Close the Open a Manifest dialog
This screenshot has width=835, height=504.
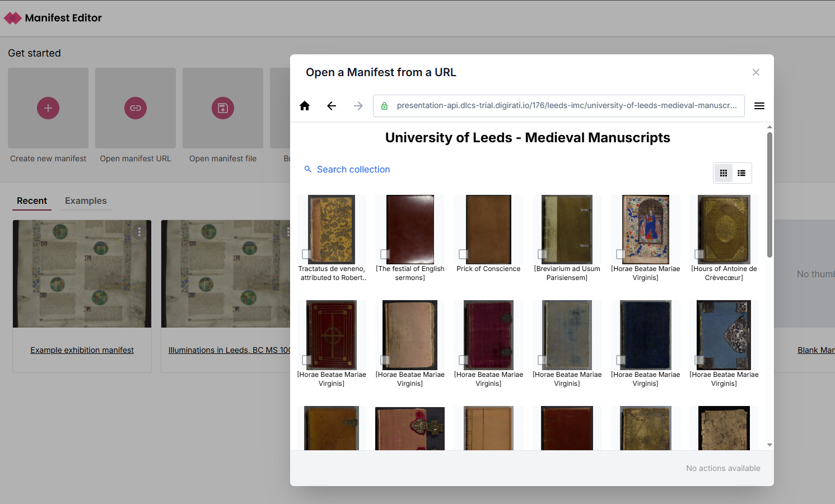[x=756, y=72]
